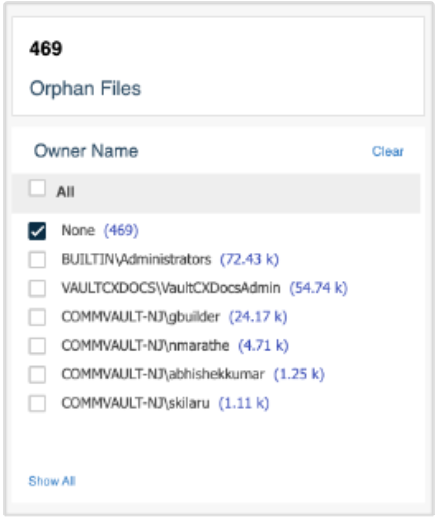Click the (4.71 k) file count
The image size is (435, 517).
263,345
